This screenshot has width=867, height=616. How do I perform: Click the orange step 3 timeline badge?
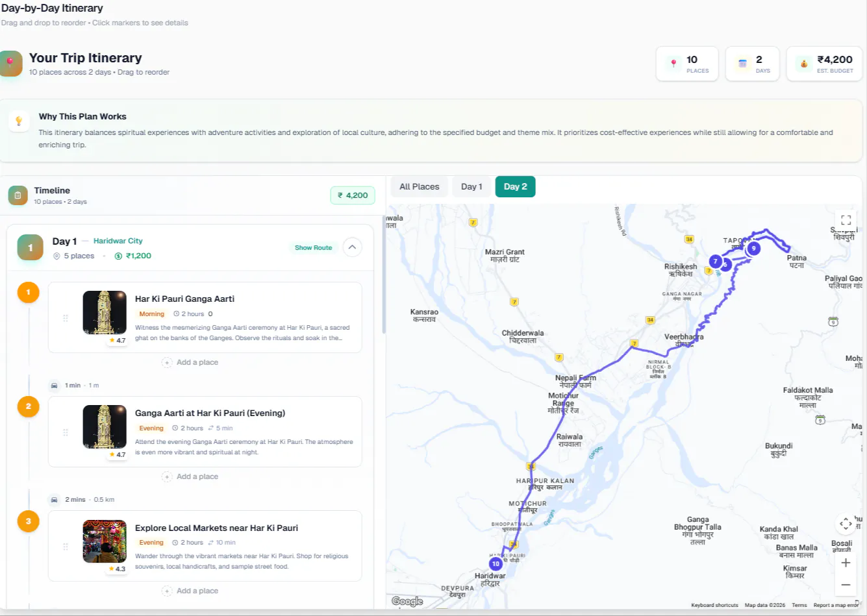tap(28, 521)
